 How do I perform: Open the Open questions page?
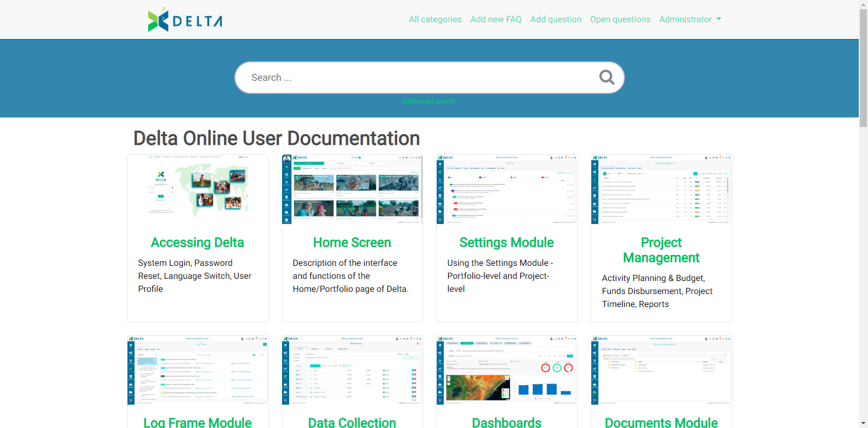click(620, 19)
